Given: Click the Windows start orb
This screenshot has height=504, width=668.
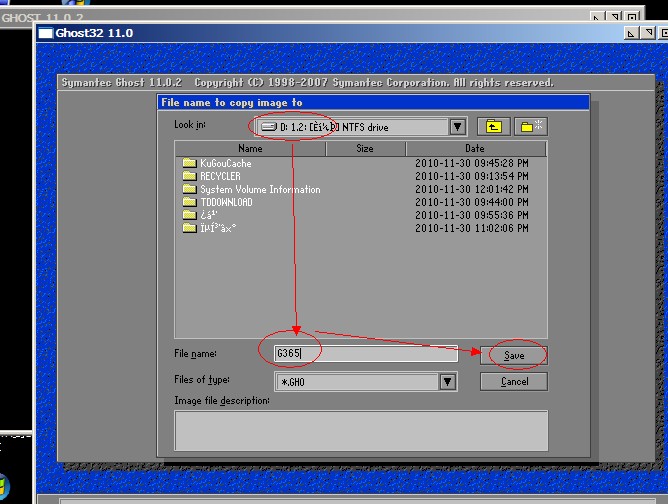Looking at the screenshot, I should 3,486.
